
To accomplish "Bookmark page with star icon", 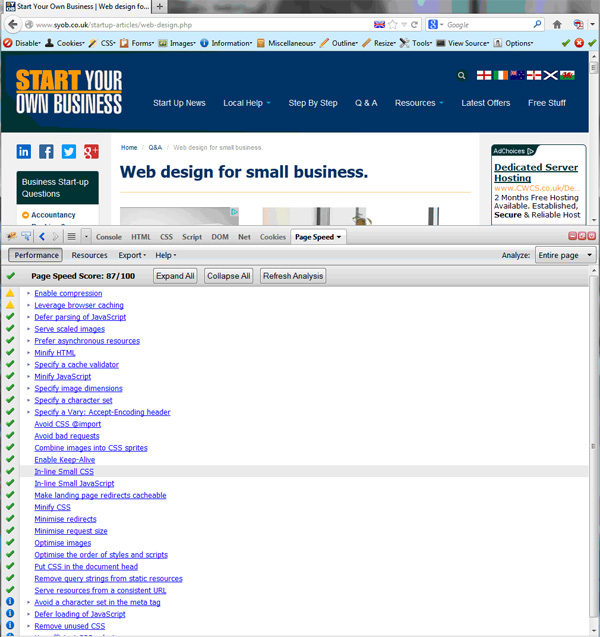I will click(392, 24).
